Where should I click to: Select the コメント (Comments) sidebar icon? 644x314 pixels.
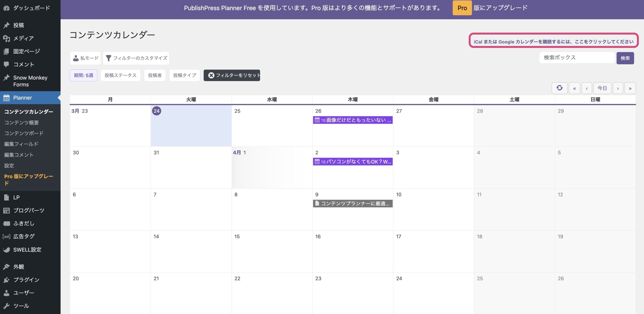click(6, 64)
